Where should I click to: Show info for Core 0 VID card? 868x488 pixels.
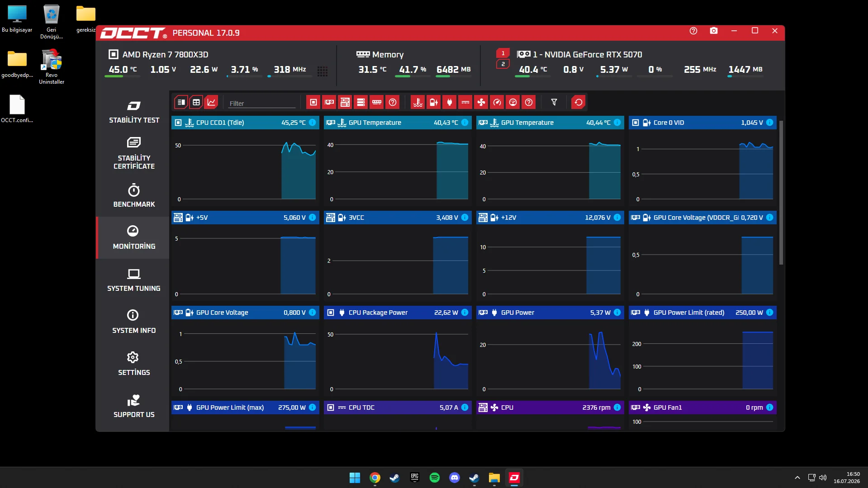click(769, 123)
